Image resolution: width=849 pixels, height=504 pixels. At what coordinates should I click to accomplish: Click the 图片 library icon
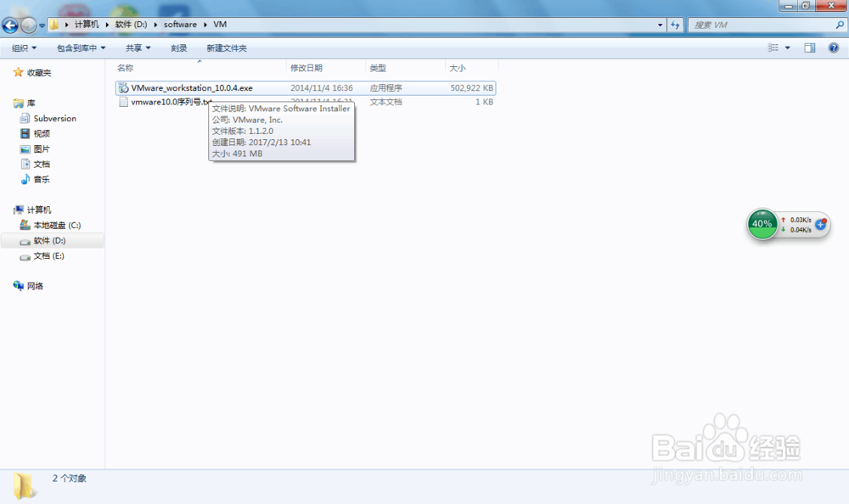pos(25,148)
